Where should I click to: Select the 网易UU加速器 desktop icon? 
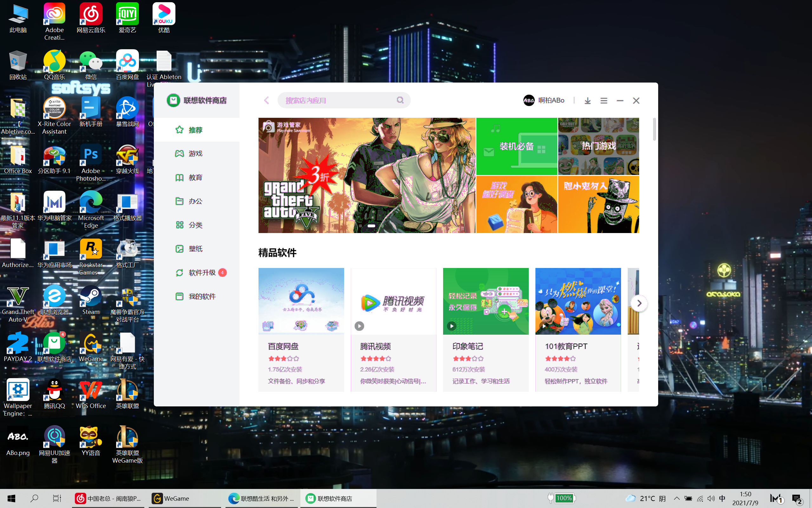tap(54, 445)
